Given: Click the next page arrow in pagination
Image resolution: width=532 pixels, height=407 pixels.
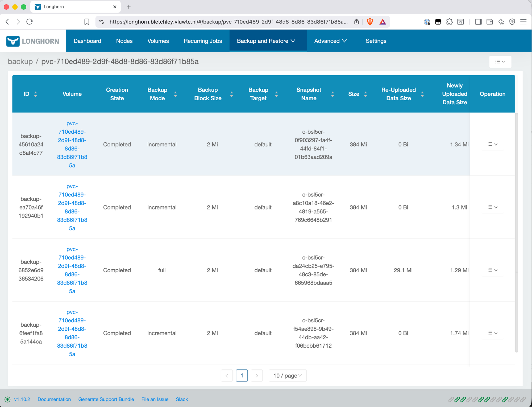Looking at the screenshot, I should tap(257, 376).
